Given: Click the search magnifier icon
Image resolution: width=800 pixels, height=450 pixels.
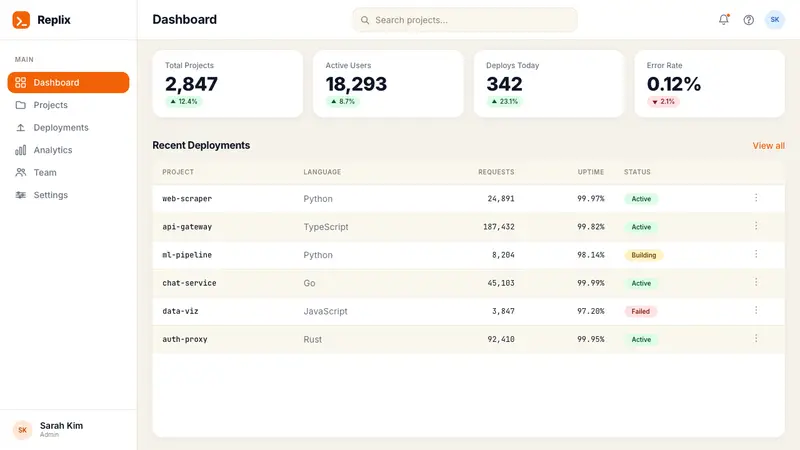Looking at the screenshot, I should (x=365, y=20).
